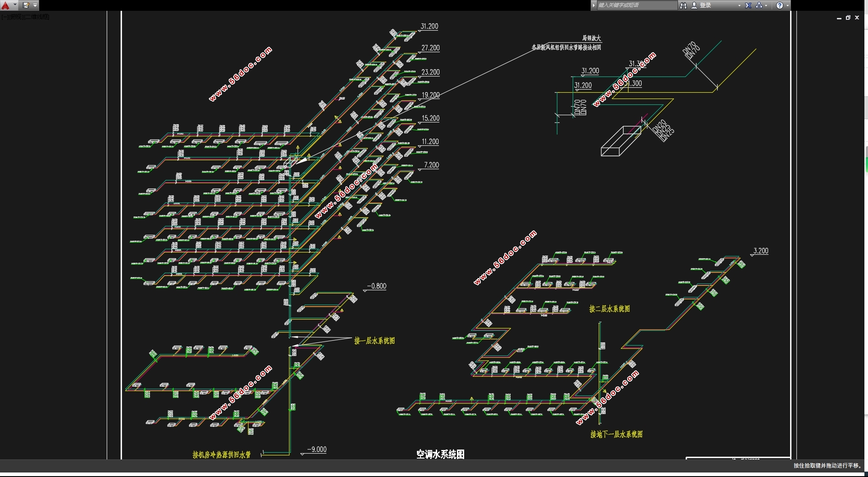Close the drawing window
This screenshot has width=868, height=477.
857,18
